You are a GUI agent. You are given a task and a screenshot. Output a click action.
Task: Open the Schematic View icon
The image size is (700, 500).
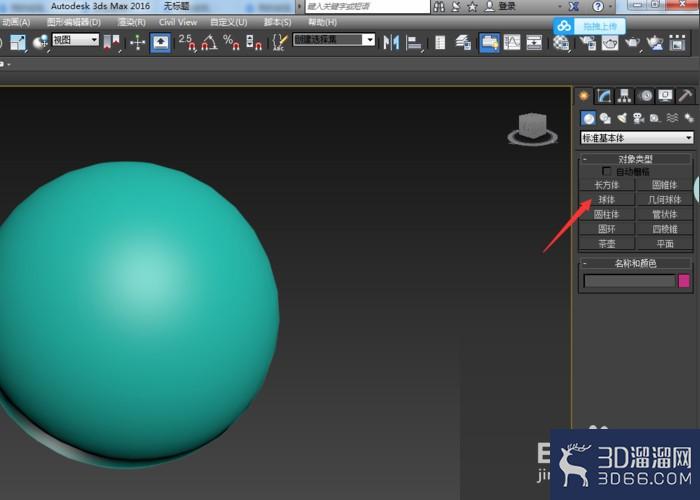pyautogui.click(x=534, y=43)
